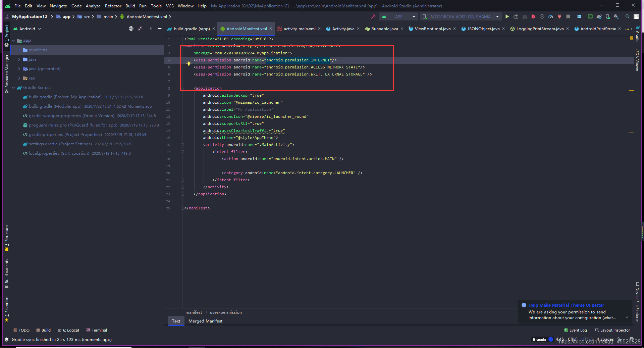Expand the manifests folder
This screenshot has width=644, height=348.
tap(19, 50)
